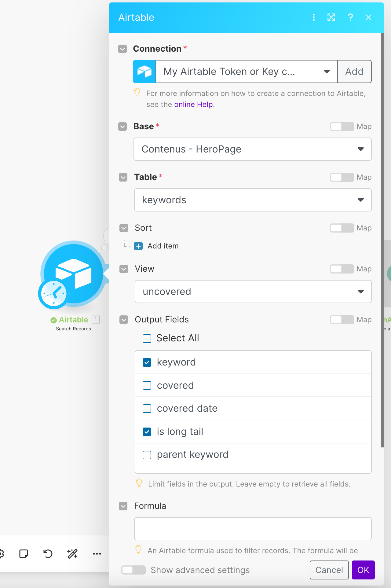Click the undo arrow in bottom toolbar
This screenshot has width=391, height=588.
[48, 554]
